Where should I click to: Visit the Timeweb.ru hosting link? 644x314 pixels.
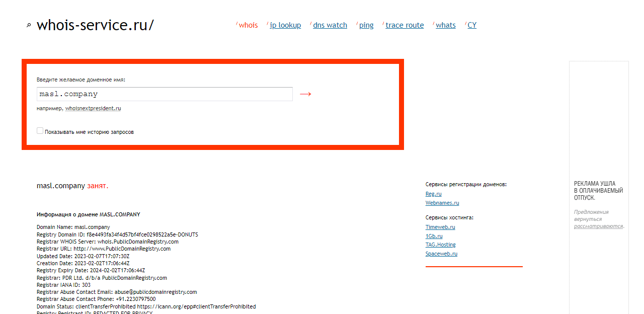(x=440, y=227)
